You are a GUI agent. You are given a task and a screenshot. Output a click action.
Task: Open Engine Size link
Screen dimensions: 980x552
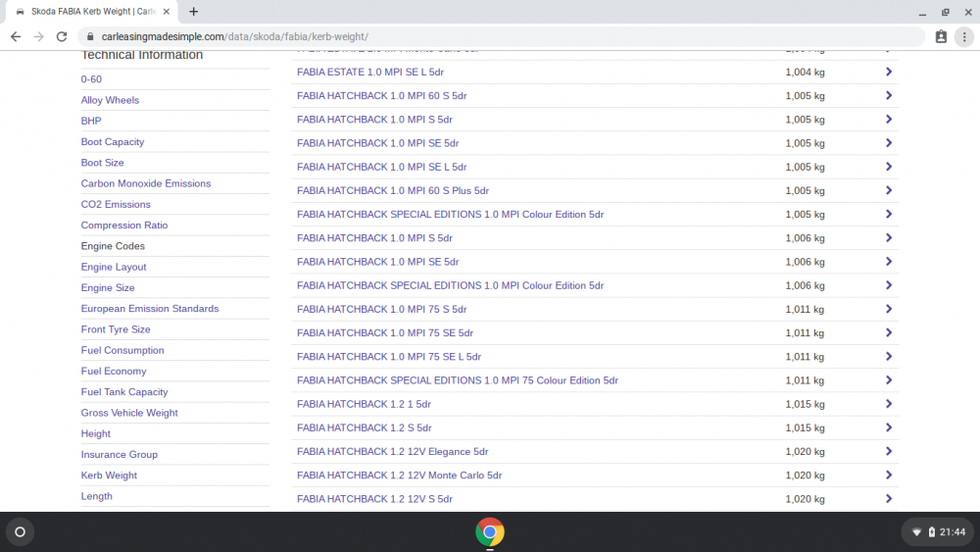[108, 287]
